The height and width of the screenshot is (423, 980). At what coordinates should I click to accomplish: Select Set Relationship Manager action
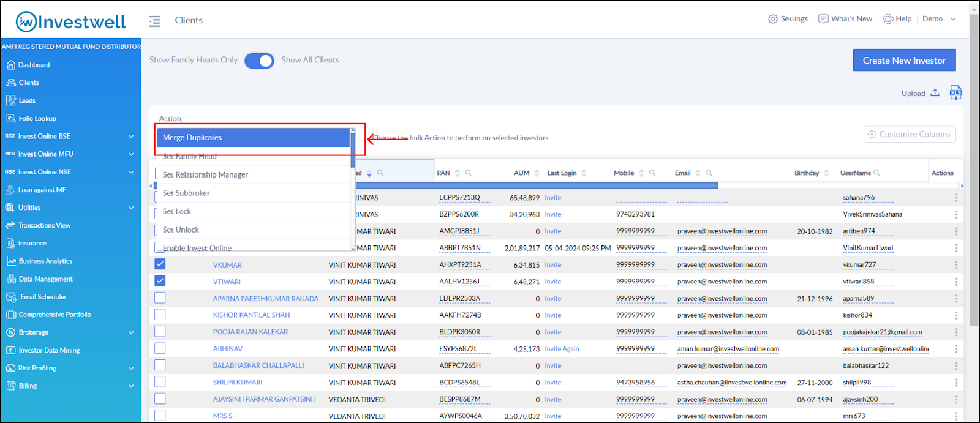point(254,174)
